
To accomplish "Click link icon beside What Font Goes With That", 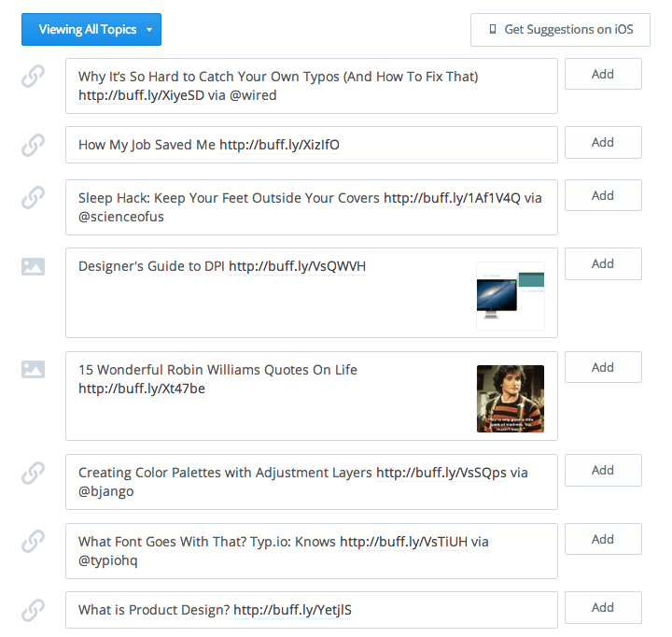I will pos(33,542).
